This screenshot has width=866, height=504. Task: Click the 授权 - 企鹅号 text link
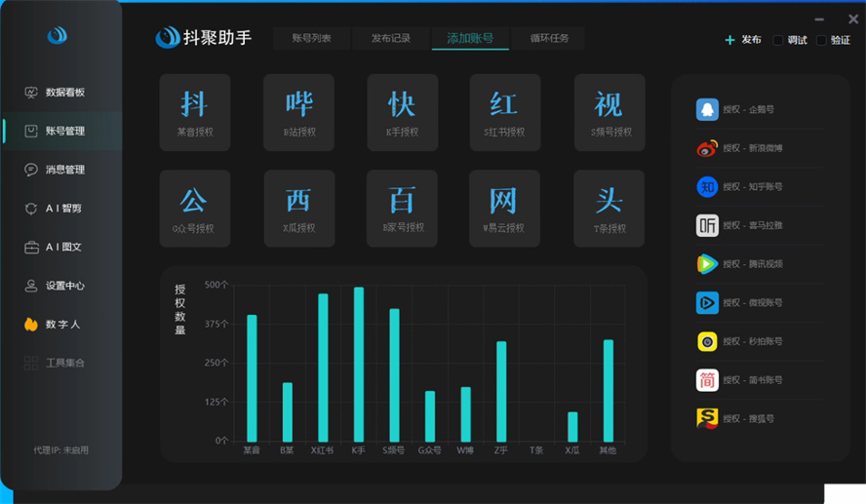748,109
